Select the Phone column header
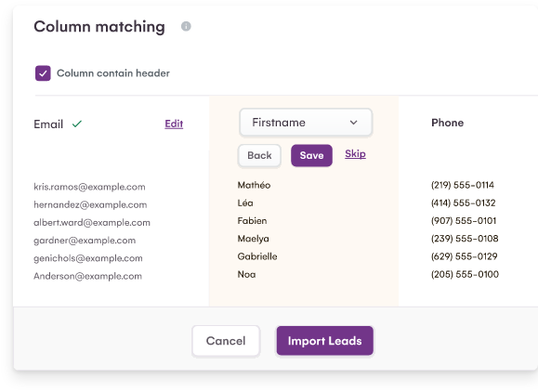 [448, 123]
